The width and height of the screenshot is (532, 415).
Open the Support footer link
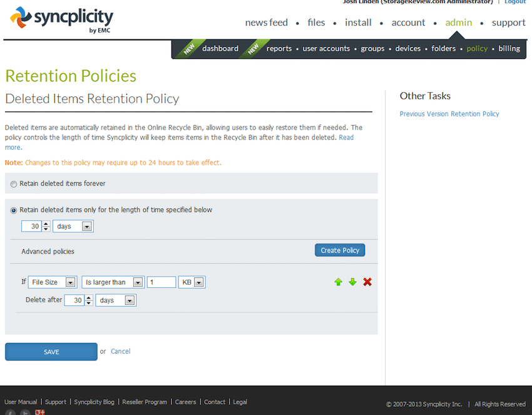[56, 402]
